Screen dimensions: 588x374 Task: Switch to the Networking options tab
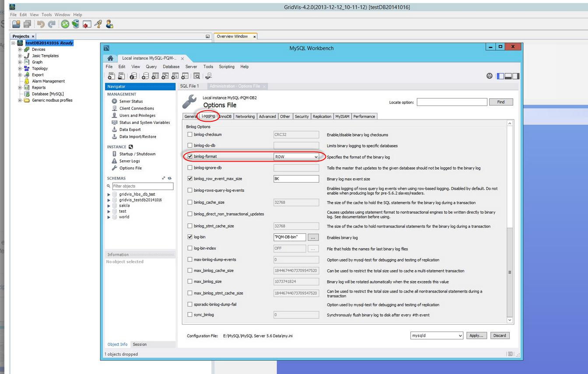coord(245,116)
